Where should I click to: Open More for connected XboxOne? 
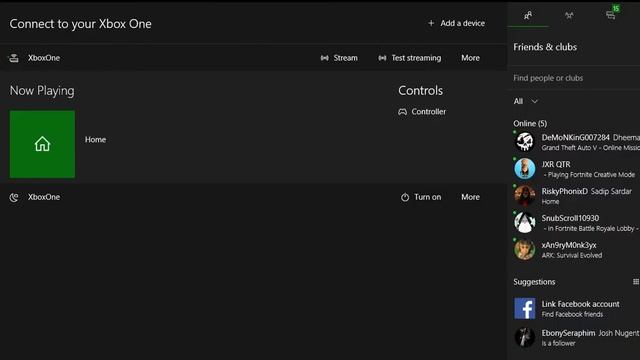[470, 58]
